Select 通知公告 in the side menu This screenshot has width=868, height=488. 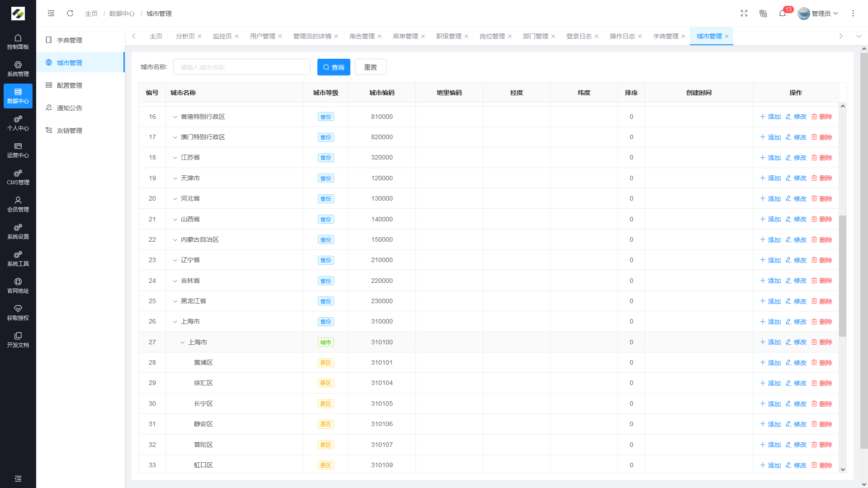pos(69,108)
